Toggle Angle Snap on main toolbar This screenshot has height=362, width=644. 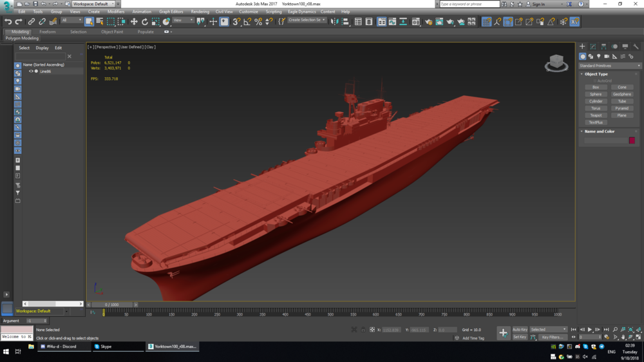[x=247, y=22]
